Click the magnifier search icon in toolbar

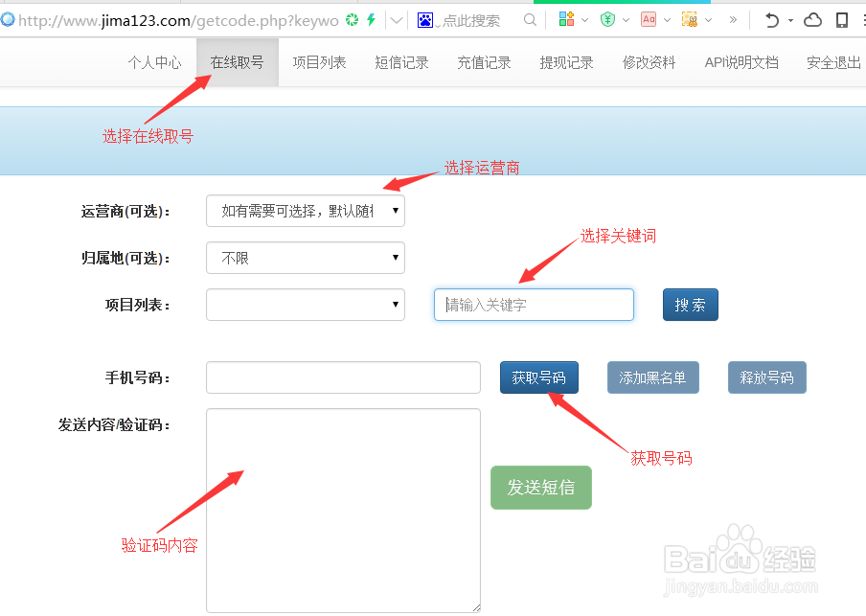click(x=531, y=19)
